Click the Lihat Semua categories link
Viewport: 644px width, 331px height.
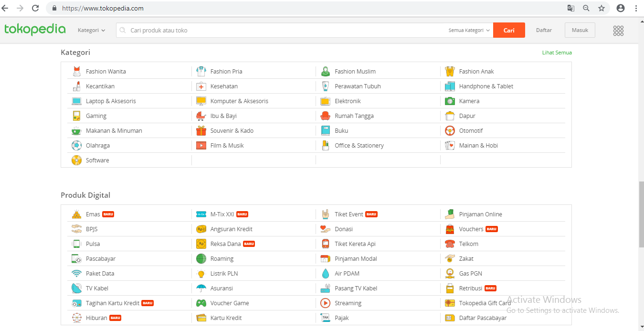557,53
